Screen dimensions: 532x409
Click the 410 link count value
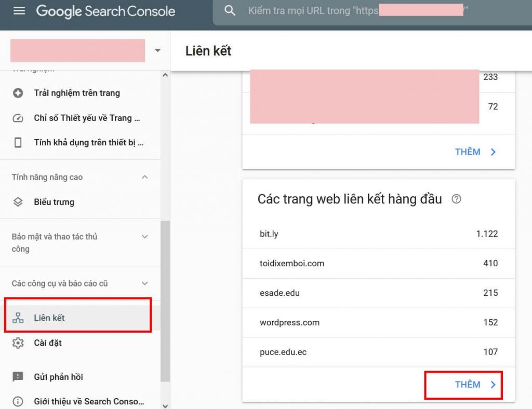point(490,263)
